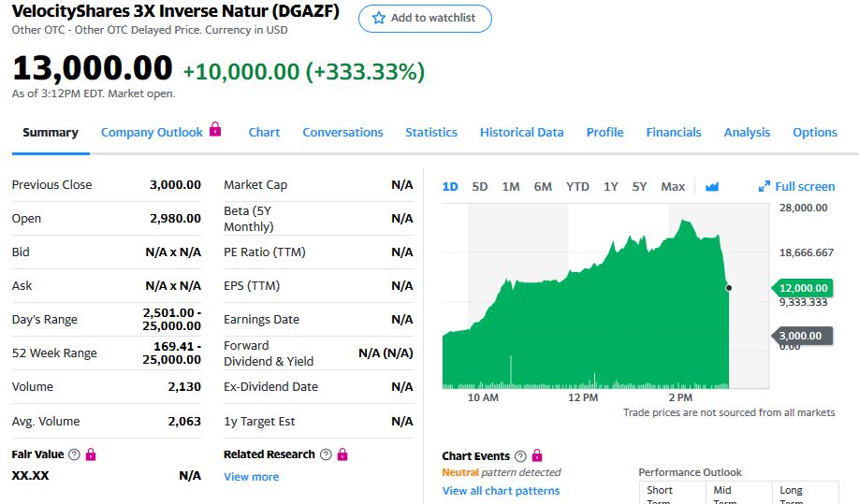Click the XX.XX fair value placeholder
Image resolution: width=859 pixels, height=504 pixels.
[x=30, y=476]
